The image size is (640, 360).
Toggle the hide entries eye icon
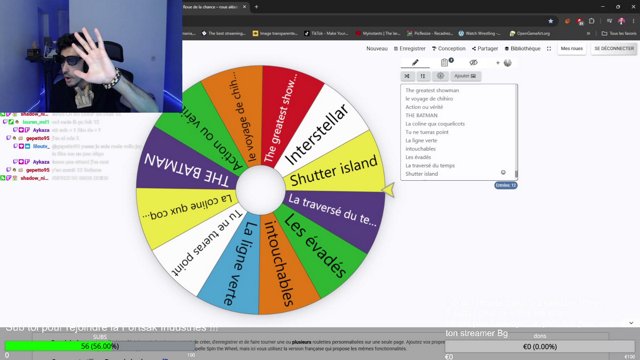pos(473,62)
